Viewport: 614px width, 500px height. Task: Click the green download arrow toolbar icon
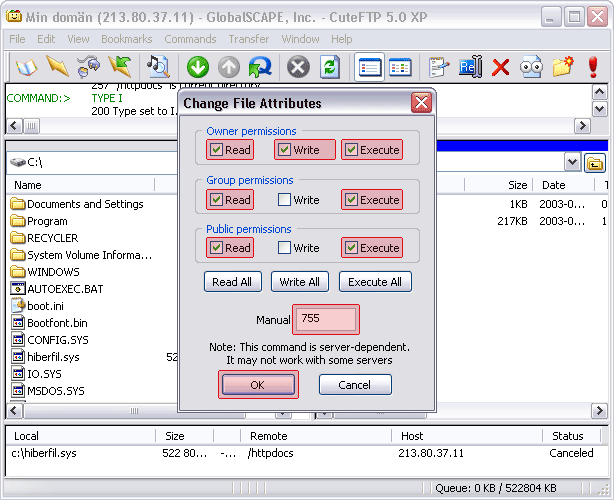[198, 67]
